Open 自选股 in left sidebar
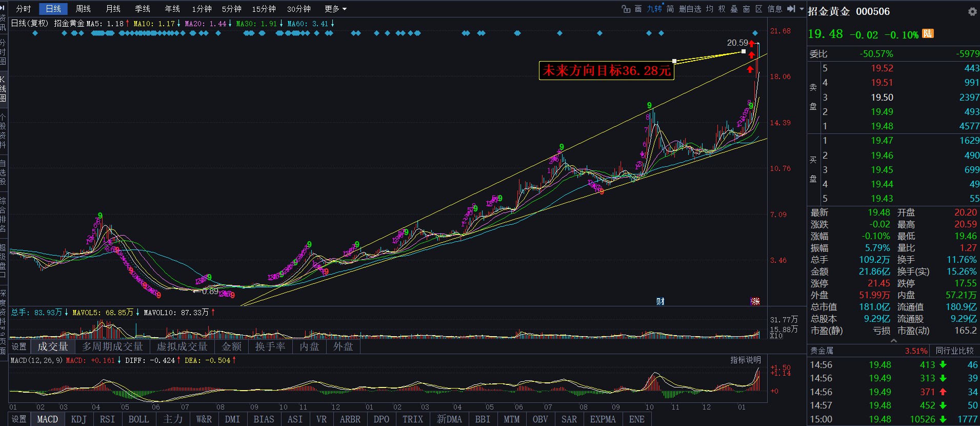 point(3,172)
